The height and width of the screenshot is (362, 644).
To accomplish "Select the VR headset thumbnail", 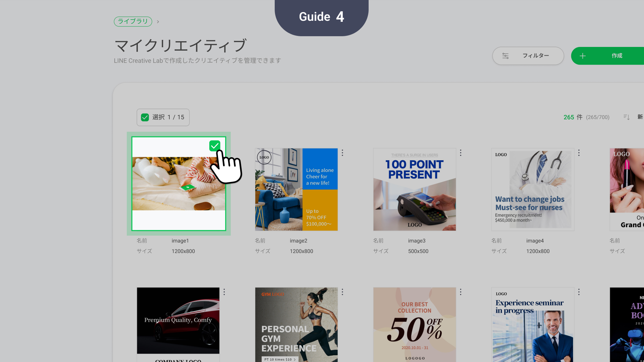I will click(x=627, y=324).
